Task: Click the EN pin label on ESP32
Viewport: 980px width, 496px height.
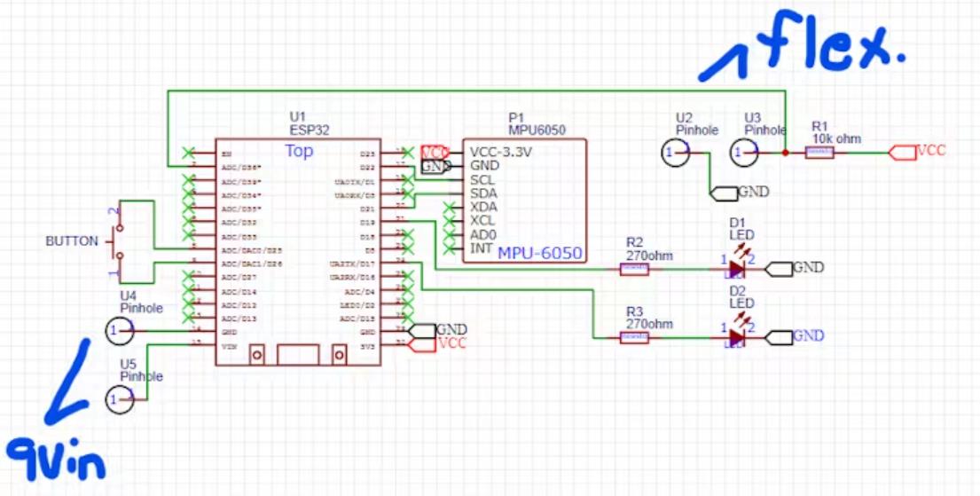Action: 225,153
